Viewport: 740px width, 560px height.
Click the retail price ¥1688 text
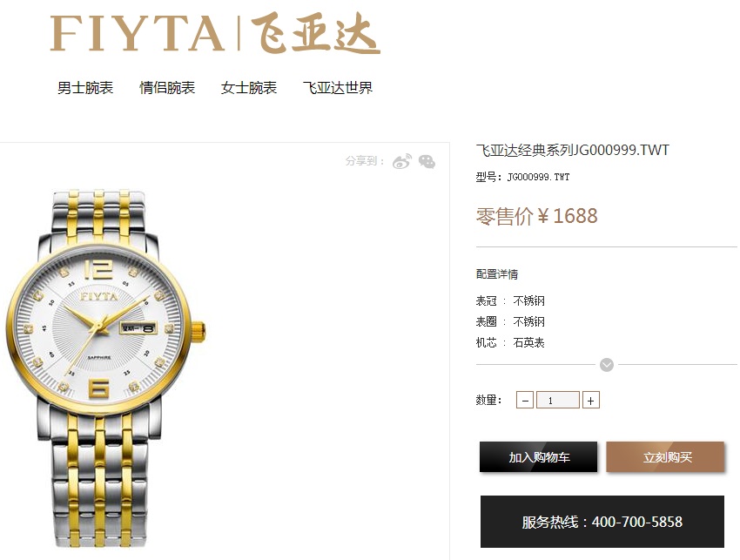[537, 216]
